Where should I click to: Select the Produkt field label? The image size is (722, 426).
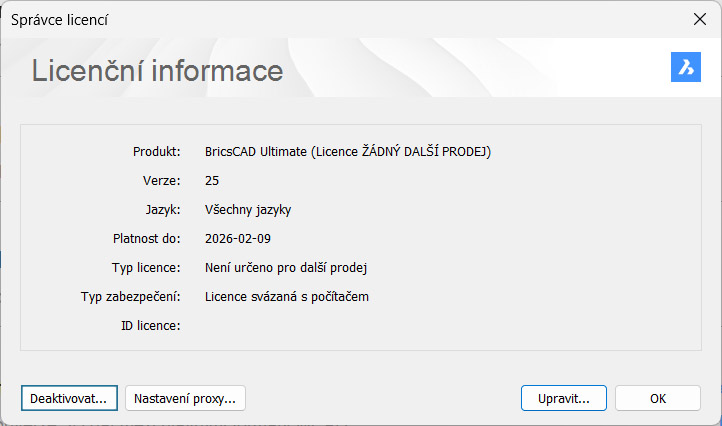156,152
